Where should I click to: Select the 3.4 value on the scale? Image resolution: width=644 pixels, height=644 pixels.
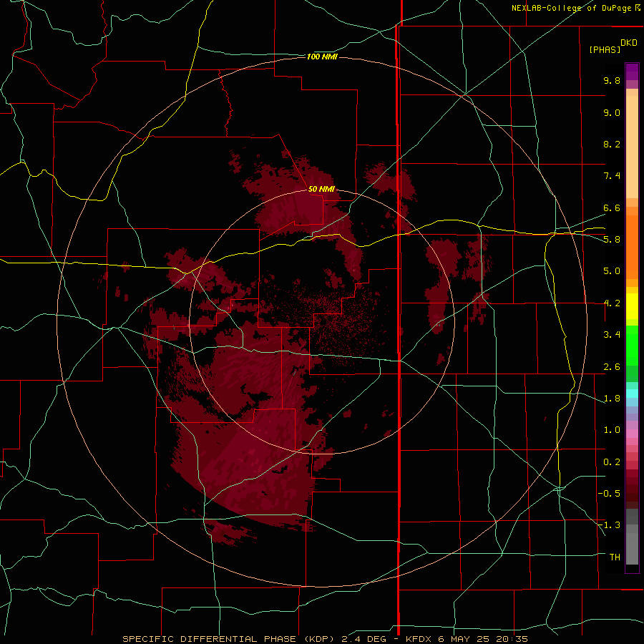(612, 335)
